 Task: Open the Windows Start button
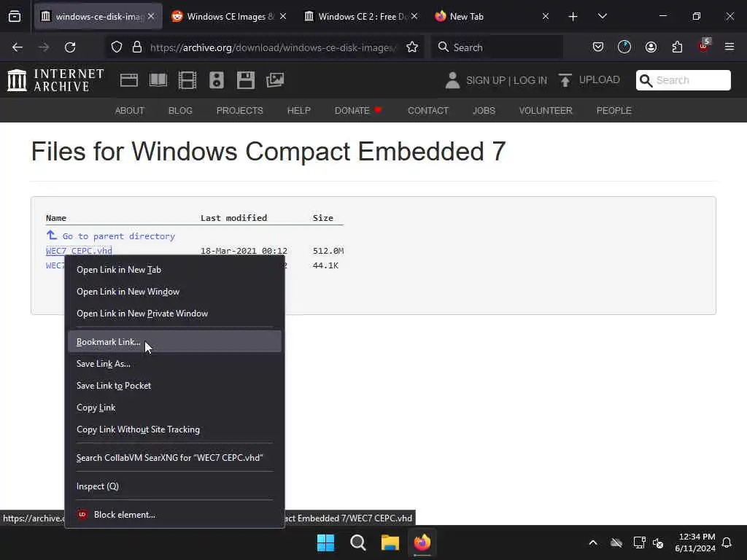click(x=326, y=542)
